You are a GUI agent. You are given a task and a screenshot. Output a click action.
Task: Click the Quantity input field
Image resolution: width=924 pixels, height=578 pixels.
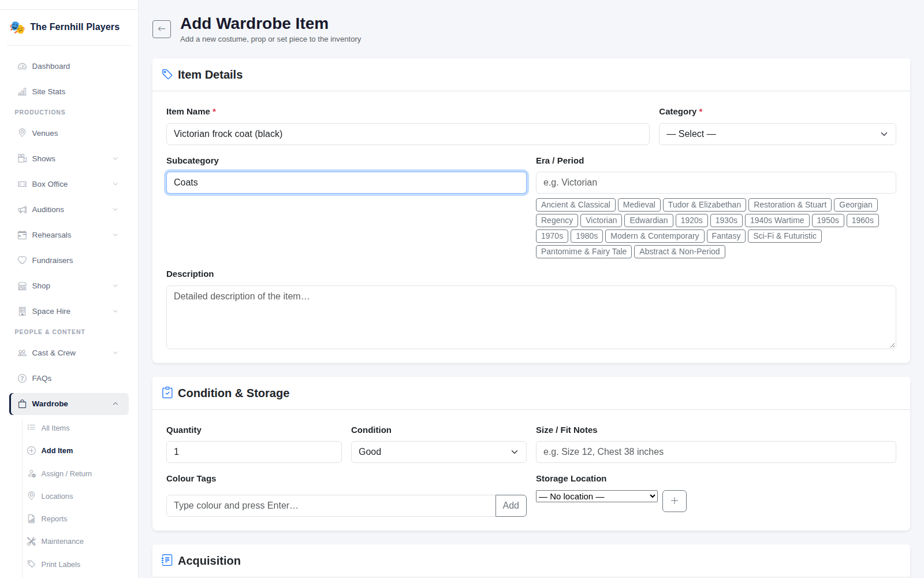click(x=254, y=452)
